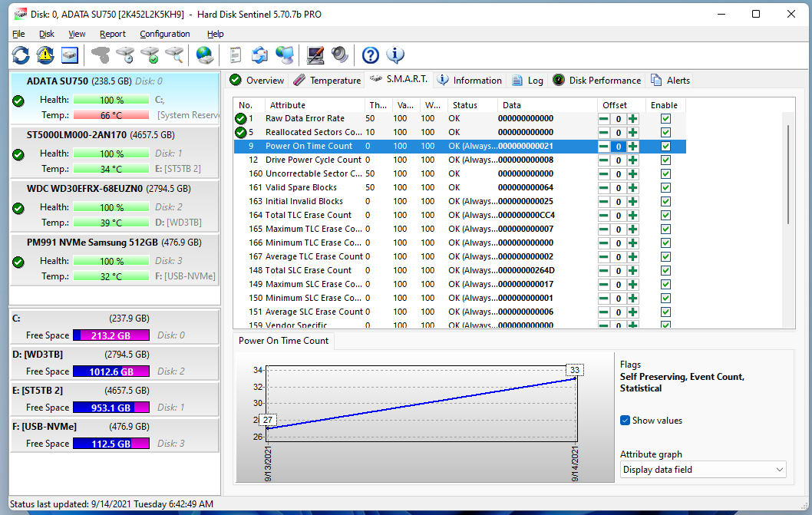The image size is (812, 515).
Task: Click the notepad report toolbar icon
Action: coord(235,55)
